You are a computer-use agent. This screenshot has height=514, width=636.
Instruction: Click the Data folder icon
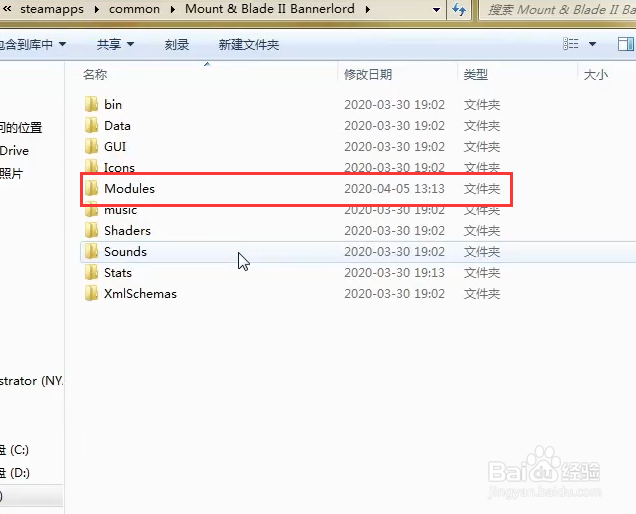tap(92, 125)
